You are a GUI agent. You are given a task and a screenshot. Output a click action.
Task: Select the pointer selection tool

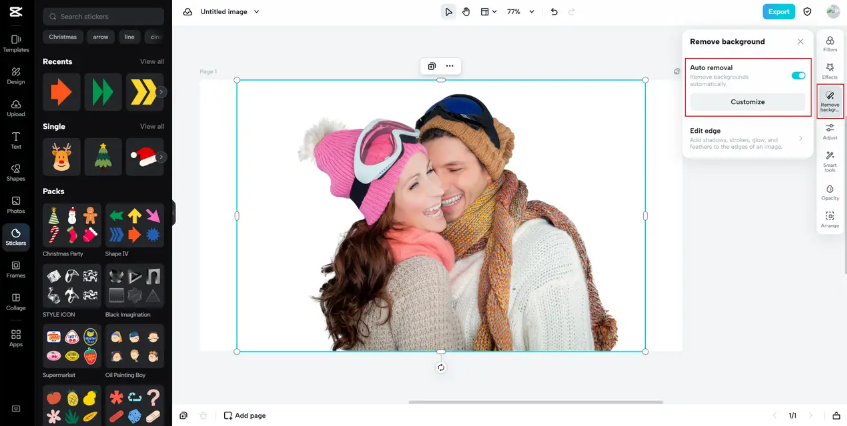[448, 12]
